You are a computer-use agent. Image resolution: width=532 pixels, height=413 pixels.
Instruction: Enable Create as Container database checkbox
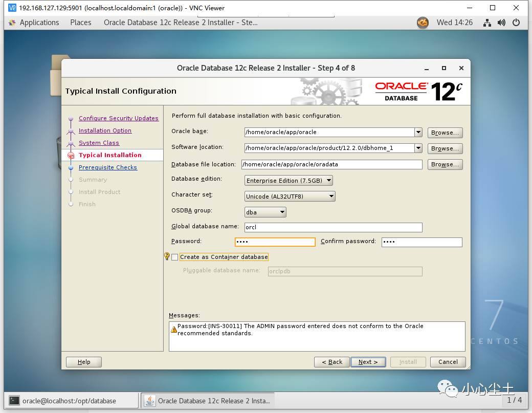(x=175, y=257)
